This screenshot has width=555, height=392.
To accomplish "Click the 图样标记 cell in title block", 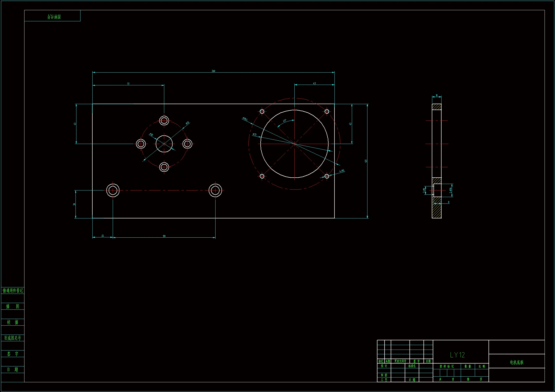I will pos(447,366).
